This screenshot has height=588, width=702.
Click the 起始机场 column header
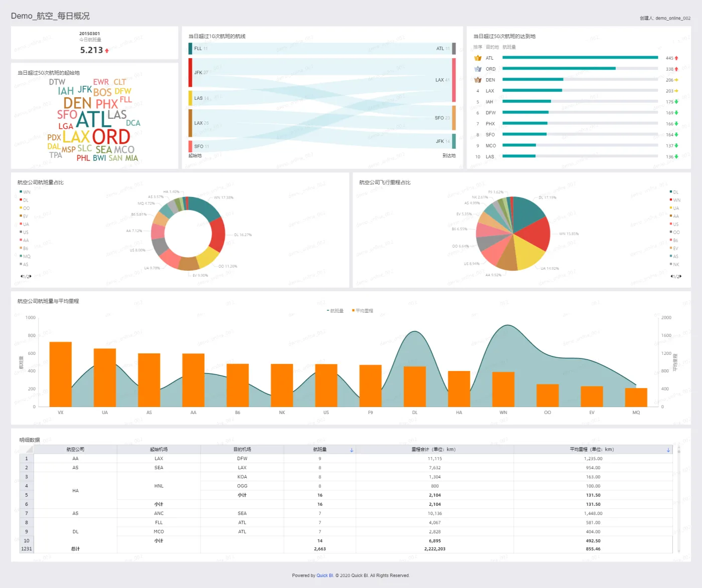tap(159, 450)
